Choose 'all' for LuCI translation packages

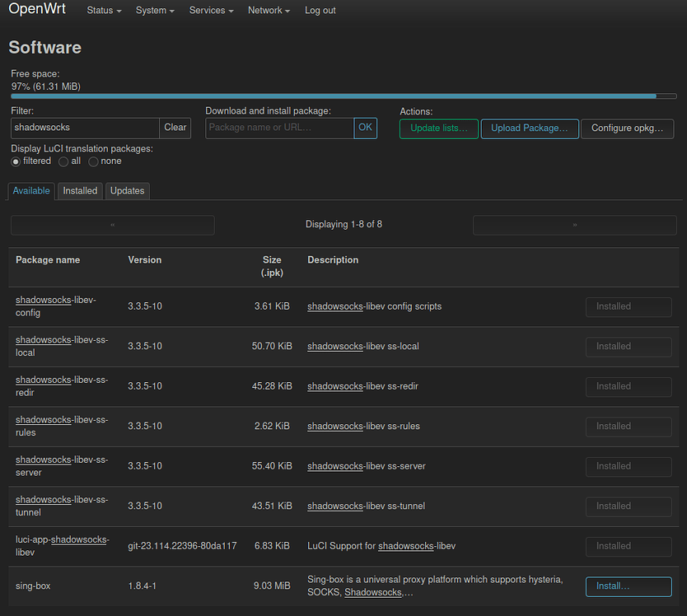(x=63, y=161)
